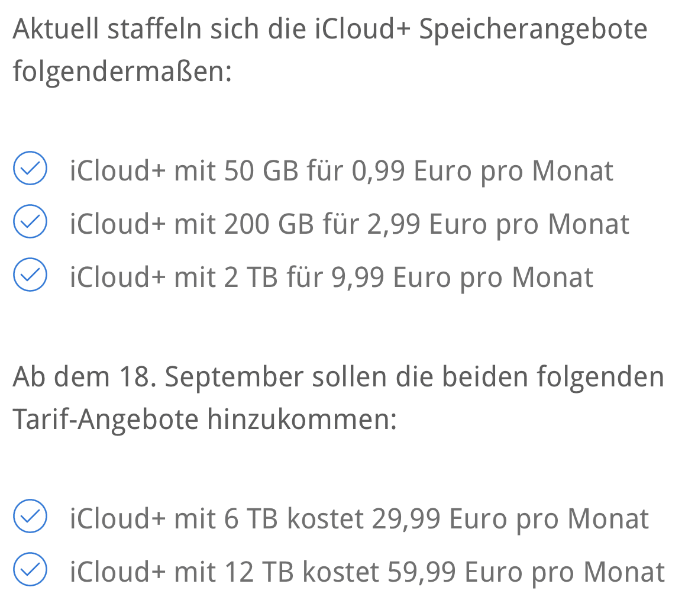Viewport: 685px width, 616px height.
Task: Click the price '29,99' in the 6 TB line
Action: (x=406, y=519)
